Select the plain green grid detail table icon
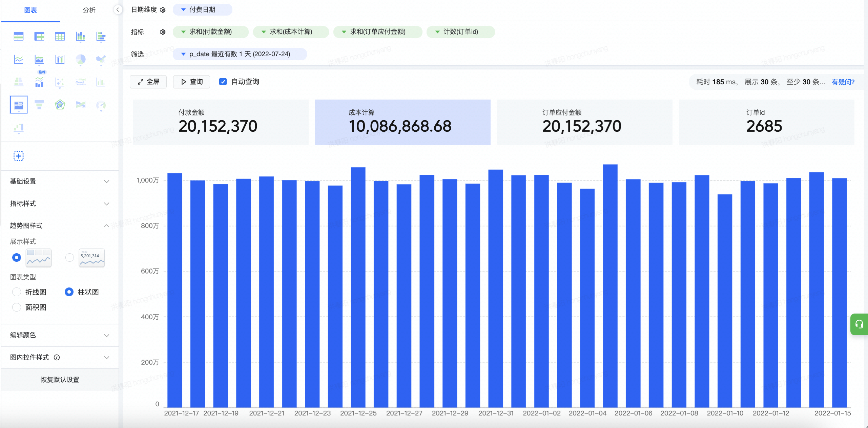 pyautogui.click(x=60, y=36)
